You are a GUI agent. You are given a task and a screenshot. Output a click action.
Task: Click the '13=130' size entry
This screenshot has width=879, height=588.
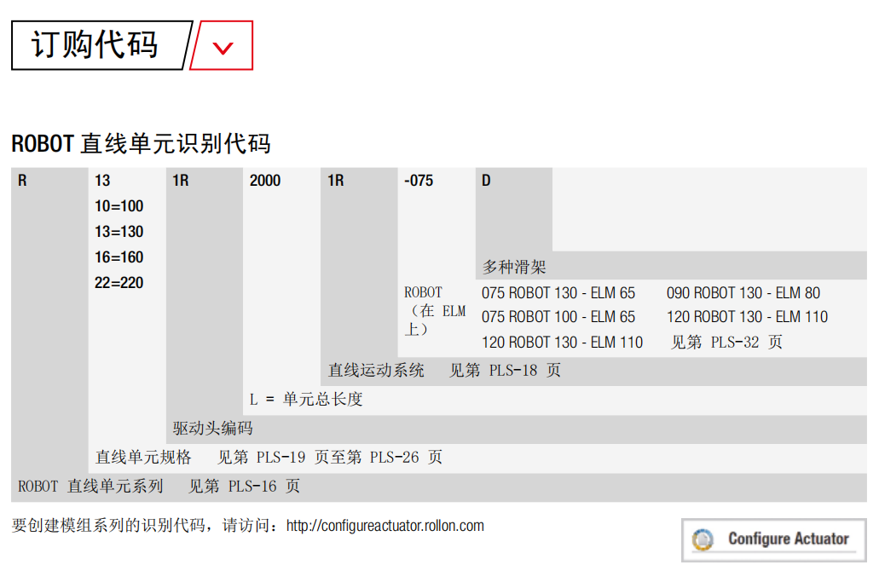pos(119,232)
